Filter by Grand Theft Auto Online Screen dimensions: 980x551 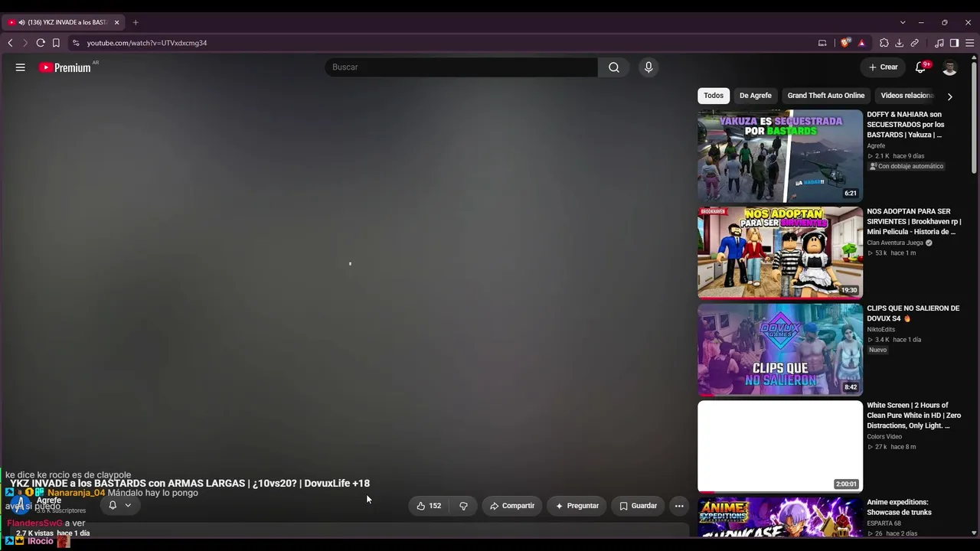click(826, 96)
